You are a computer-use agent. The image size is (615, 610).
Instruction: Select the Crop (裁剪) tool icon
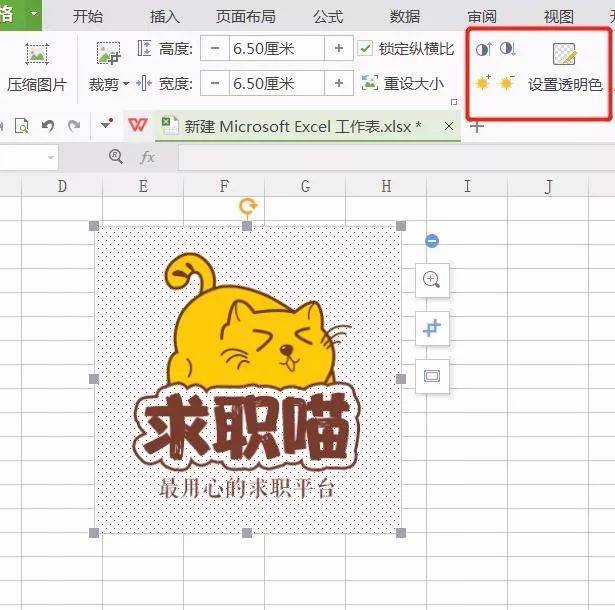pyautogui.click(x=109, y=53)
